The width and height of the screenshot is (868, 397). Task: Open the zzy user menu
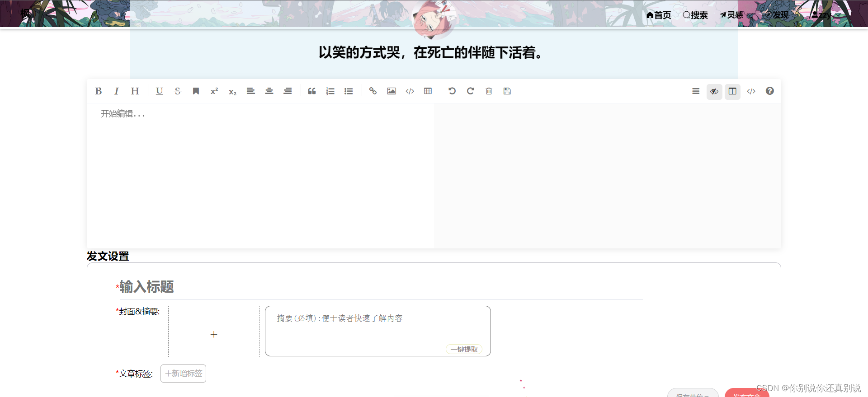coord(821,15)
